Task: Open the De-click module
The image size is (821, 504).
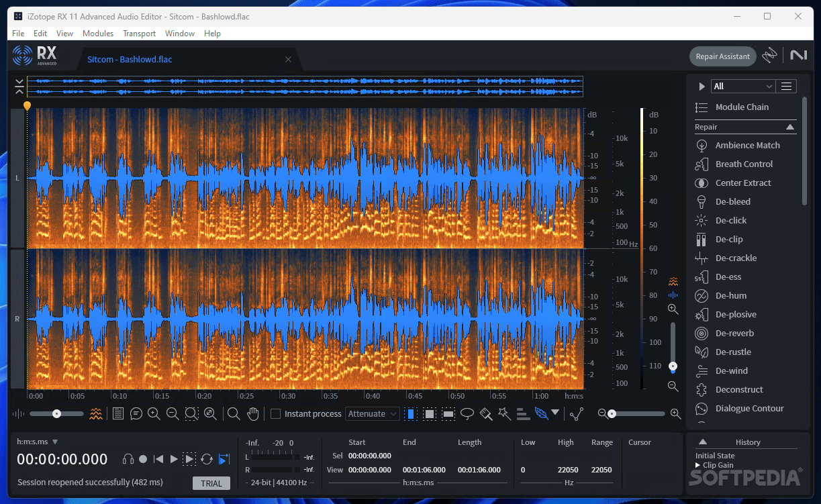Action: [730, 220]
